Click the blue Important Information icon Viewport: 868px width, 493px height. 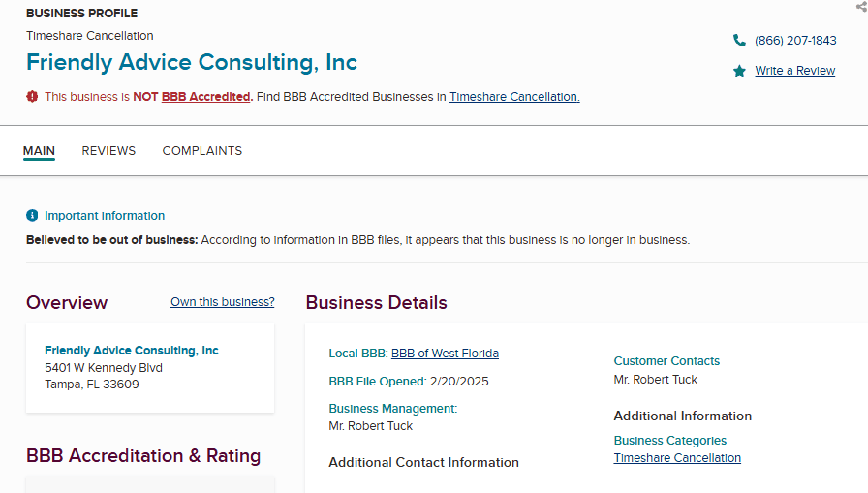point(32,216)
